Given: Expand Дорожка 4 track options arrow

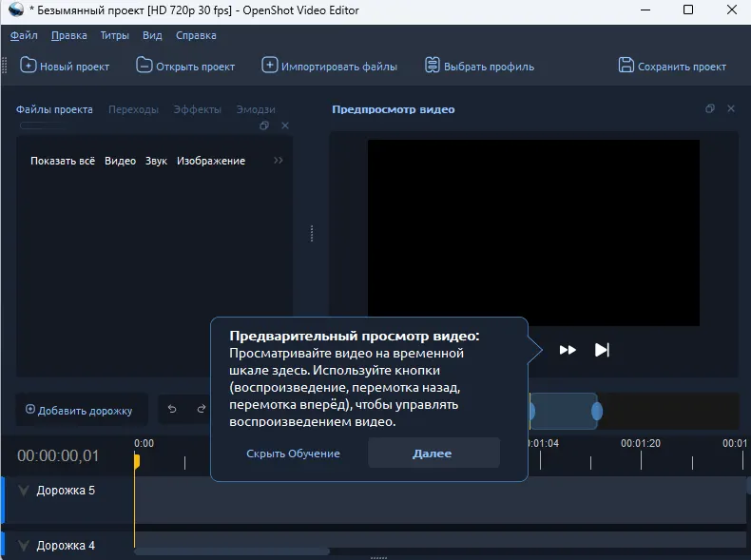Looking at the screenshot, I should coord(24,546).
